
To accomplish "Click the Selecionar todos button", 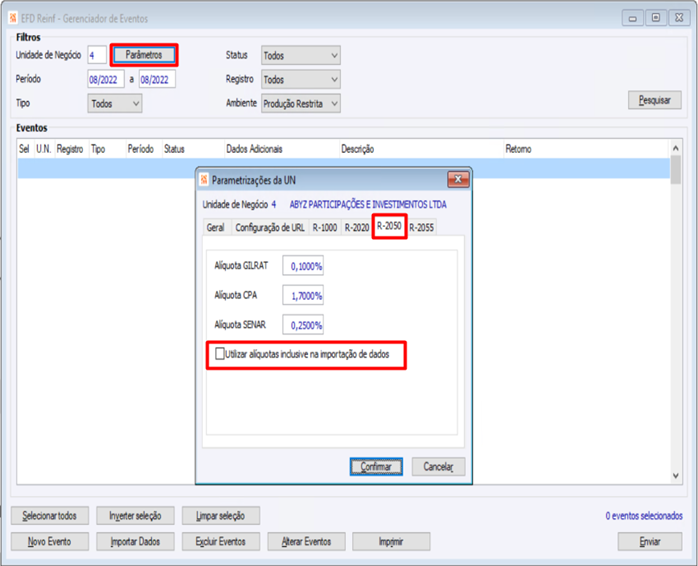I will (x=49, y=516).
